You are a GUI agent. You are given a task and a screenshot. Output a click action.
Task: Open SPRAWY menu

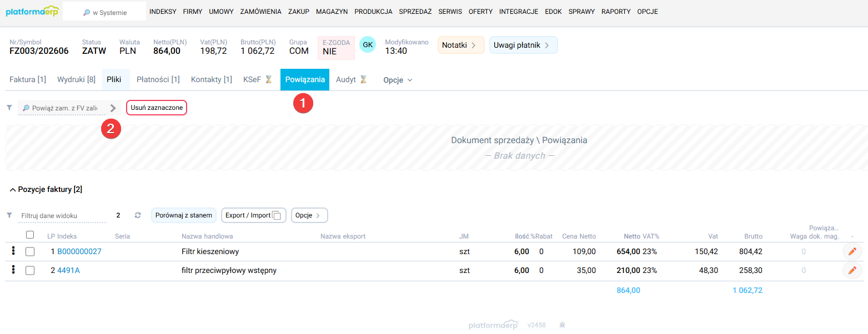point(581,11)
